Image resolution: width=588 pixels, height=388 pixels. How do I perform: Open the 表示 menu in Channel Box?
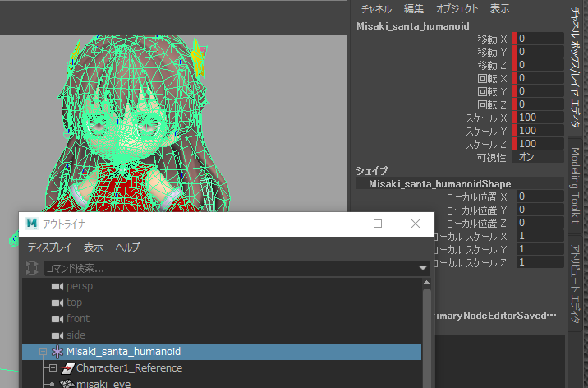pyautogui.click(x=500, y=8)
